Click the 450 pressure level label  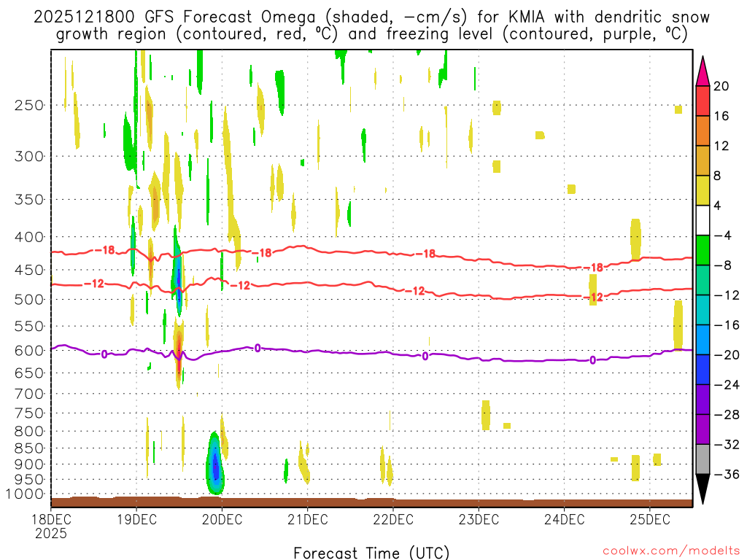pyautogui.click(x=29, y=270)
